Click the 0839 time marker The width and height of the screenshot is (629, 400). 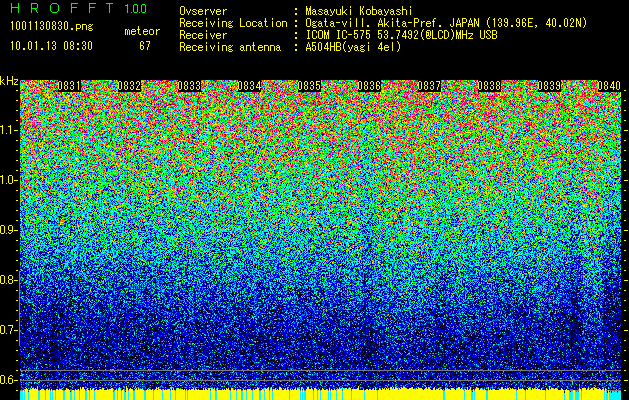click(x=549, y=86)
